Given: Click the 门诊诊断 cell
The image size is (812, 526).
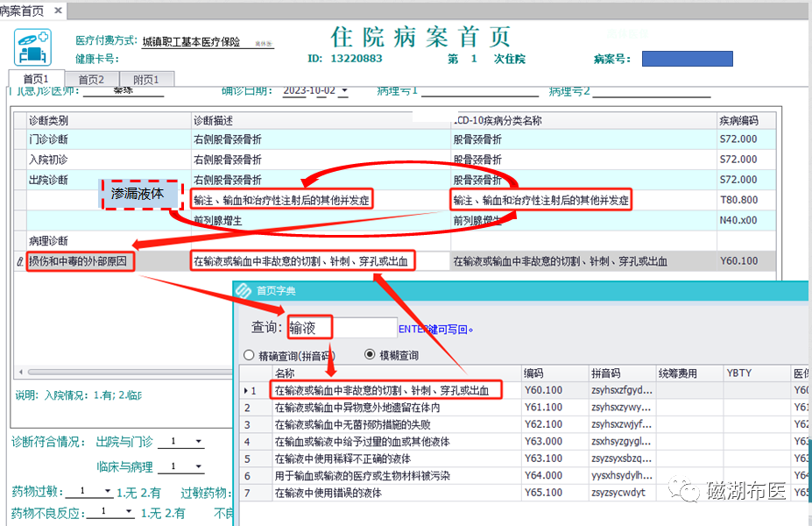Looking at the screenshot, I should pos(109,139).
